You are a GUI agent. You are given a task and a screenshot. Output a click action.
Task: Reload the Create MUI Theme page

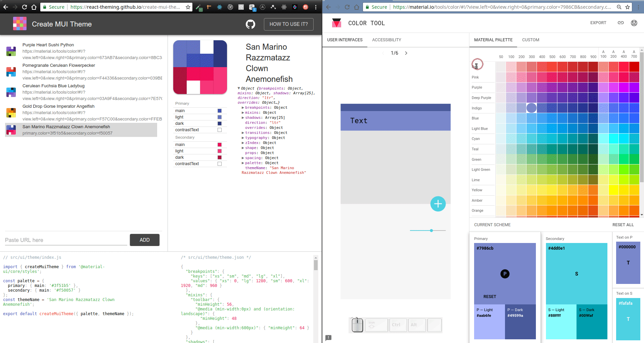[24, 7]
